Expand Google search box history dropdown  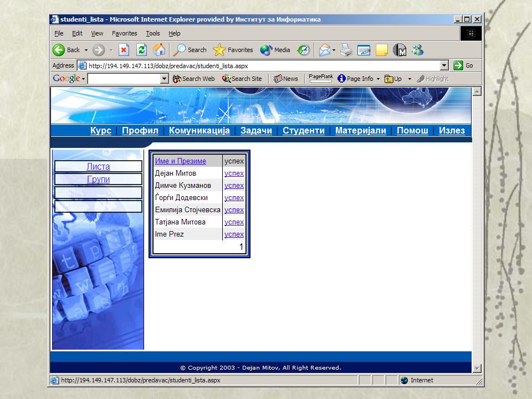point(164,79)
